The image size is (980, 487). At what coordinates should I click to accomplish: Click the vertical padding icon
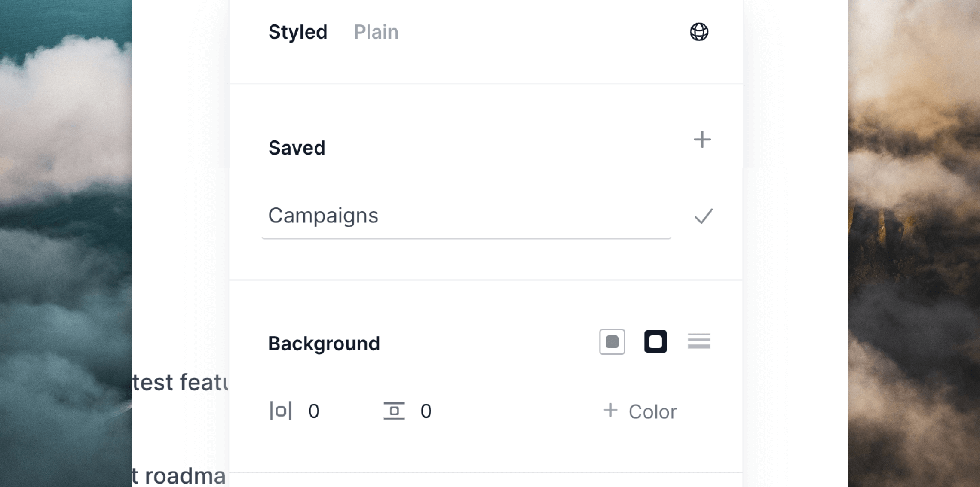[x=394, y=411]
